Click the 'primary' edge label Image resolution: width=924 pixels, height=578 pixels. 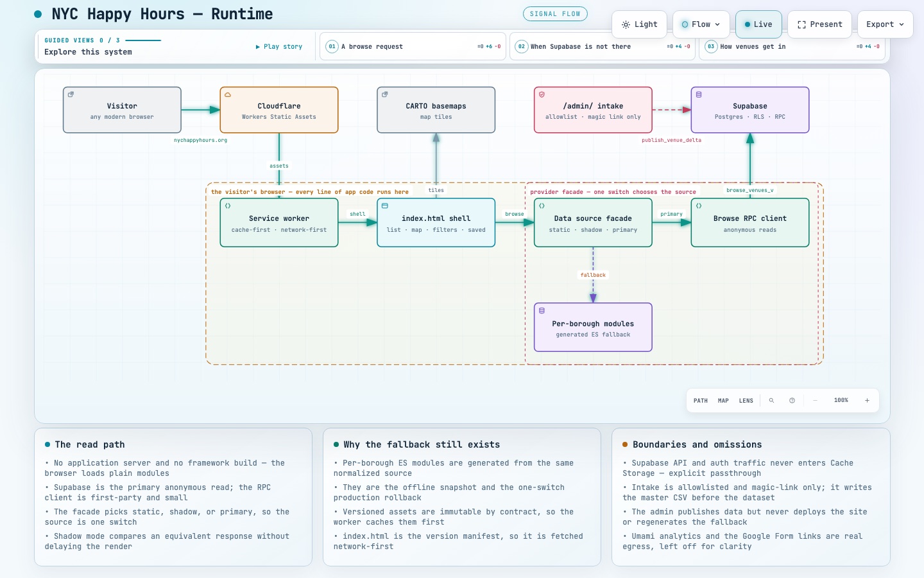[671, 214]
